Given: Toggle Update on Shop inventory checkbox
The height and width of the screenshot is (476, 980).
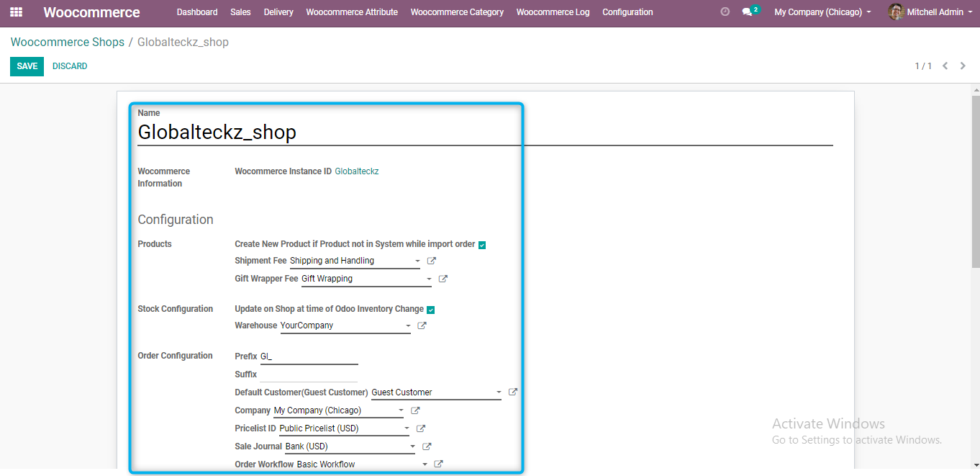Looking at the screenshot, I should 431,310.
